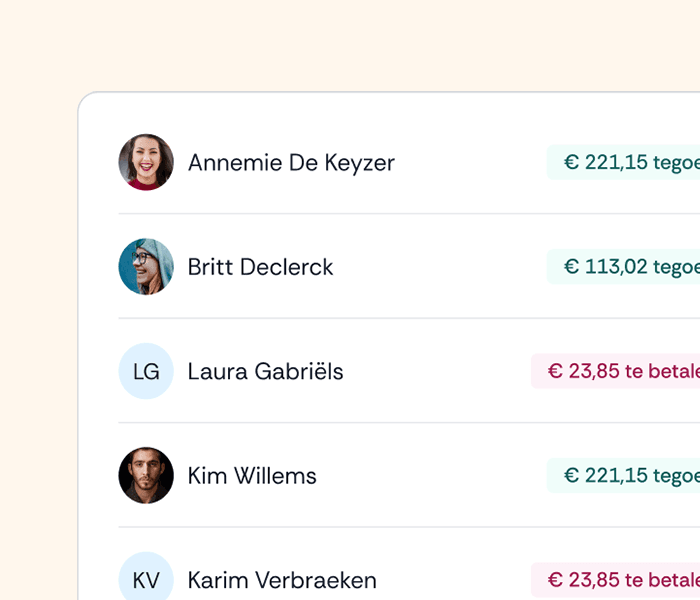
Task: Select the name Kim Willems
Action: [x=252, y=475]
